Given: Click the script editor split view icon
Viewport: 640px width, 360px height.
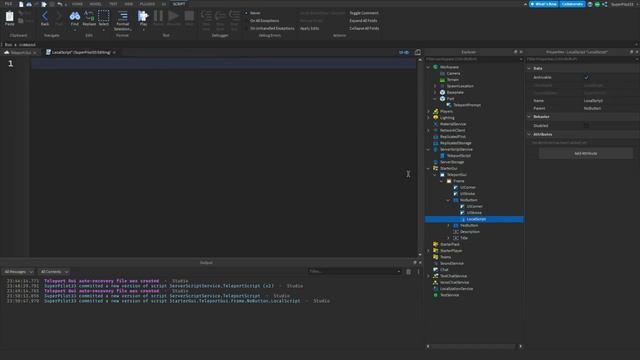Looking at the screenshot, I should coord(418,52).
